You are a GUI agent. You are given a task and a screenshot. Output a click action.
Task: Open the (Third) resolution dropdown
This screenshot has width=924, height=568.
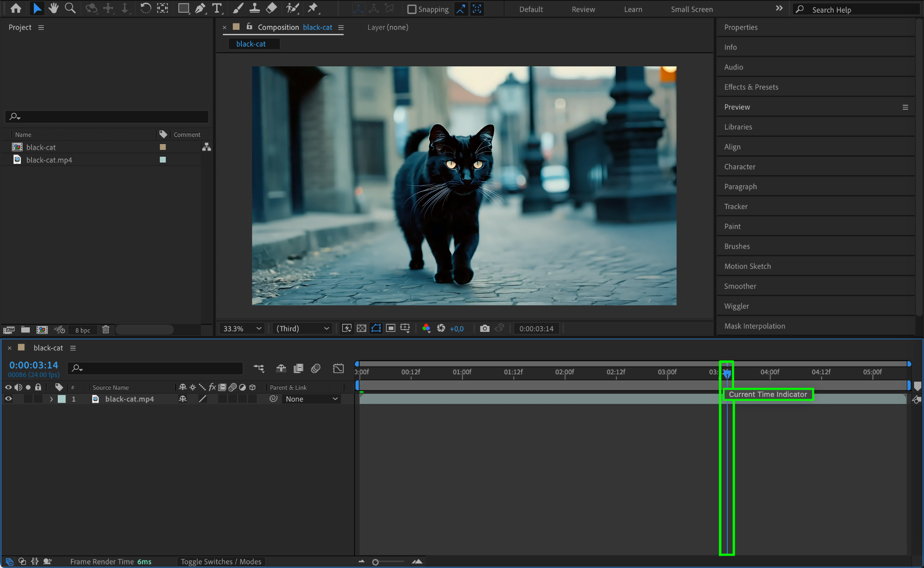[302, 328]
